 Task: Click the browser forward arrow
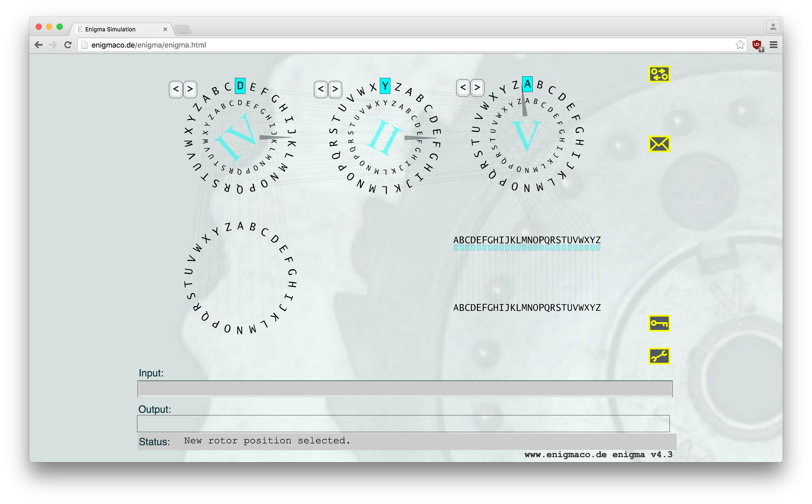(x=53, y=45)
